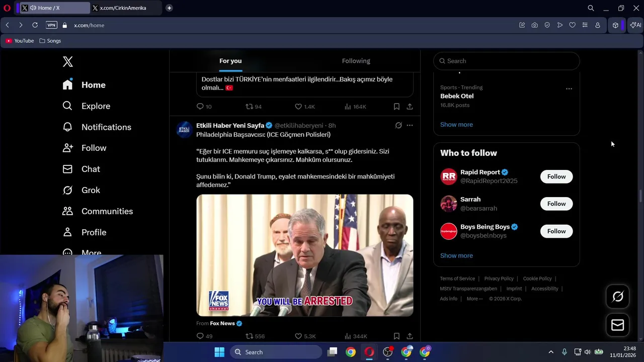Open Bebek Otel trending topic
This screenshot has width=644, height=362.
click(457, 96)
